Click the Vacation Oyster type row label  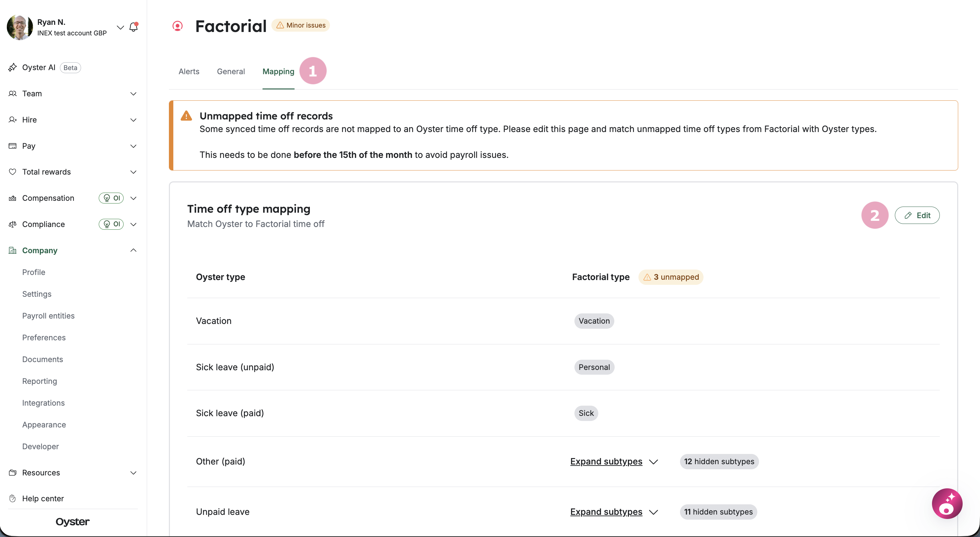pyautogui.click(x=214, y=321)
